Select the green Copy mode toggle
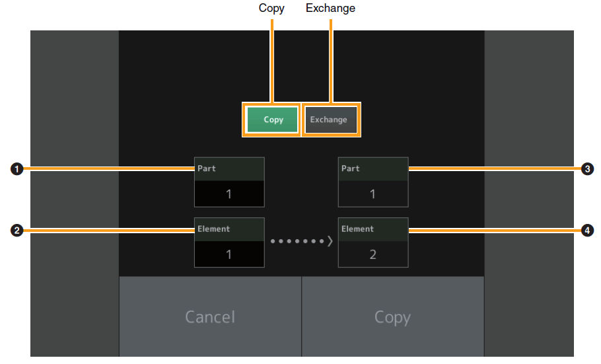The image size is (601, 364). pyautogui.click(x=273, y=120)
